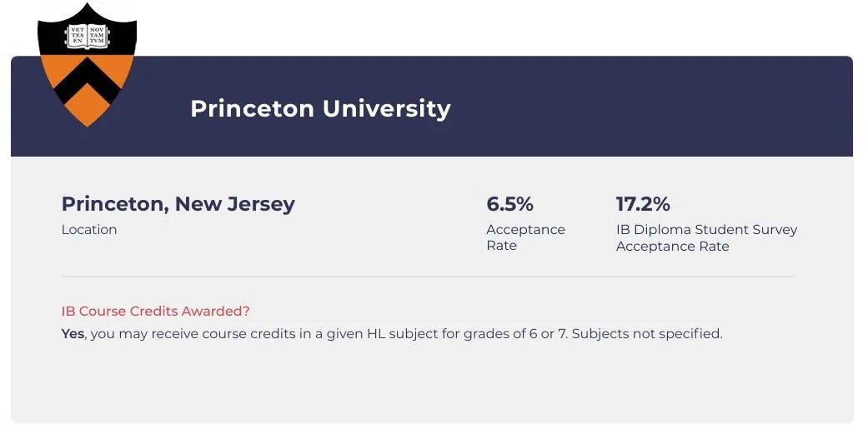This screenshot has width=868, height=434.
Task: Click the "Subjects not specified" text
Action: point(647,334)
